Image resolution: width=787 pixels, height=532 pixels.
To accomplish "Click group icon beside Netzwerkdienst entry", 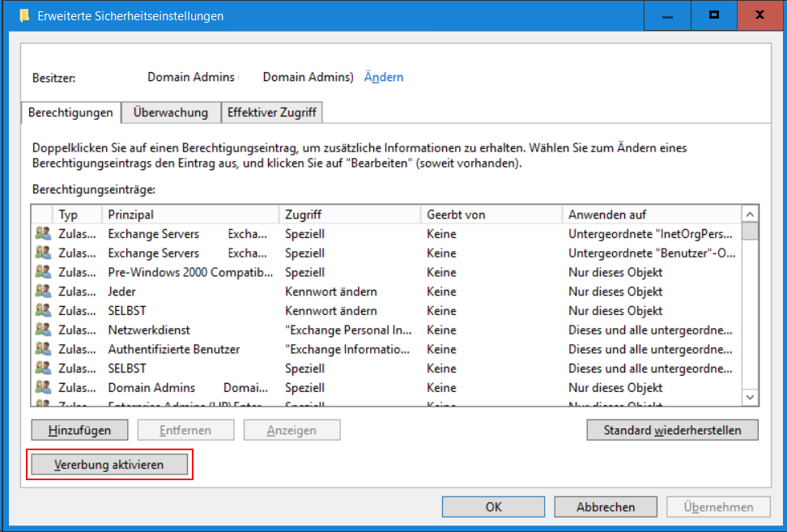I will [x=43, y=330].
